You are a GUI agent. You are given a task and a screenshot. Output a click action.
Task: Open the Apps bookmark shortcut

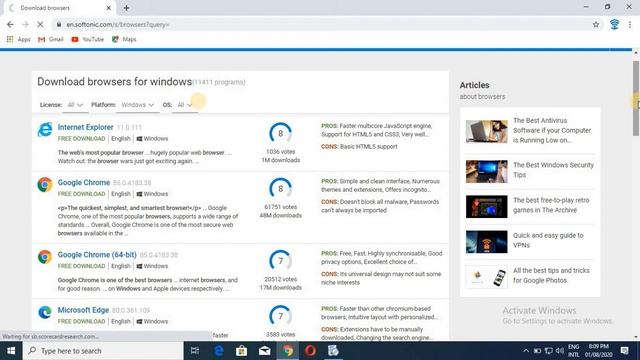[x=19, y=39]
